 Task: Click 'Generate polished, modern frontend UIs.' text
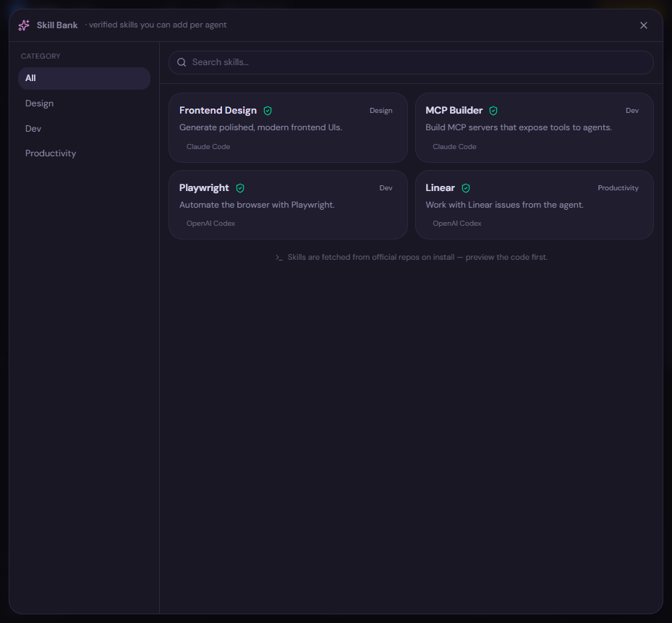pos(260,127)
